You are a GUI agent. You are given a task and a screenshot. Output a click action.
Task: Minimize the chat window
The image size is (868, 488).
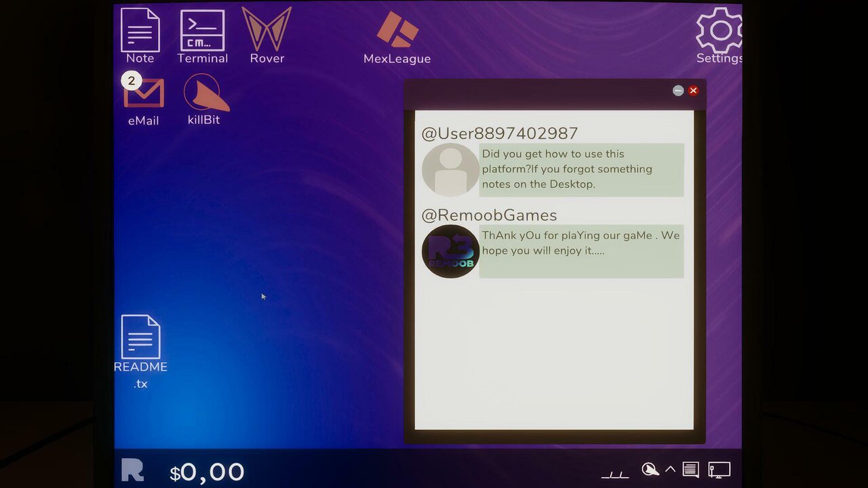click(x=678, y=91)
